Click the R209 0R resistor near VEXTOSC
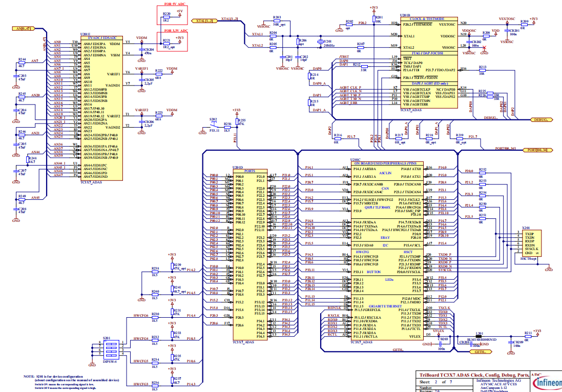This screenshot has height=392, width=562. 524,25
